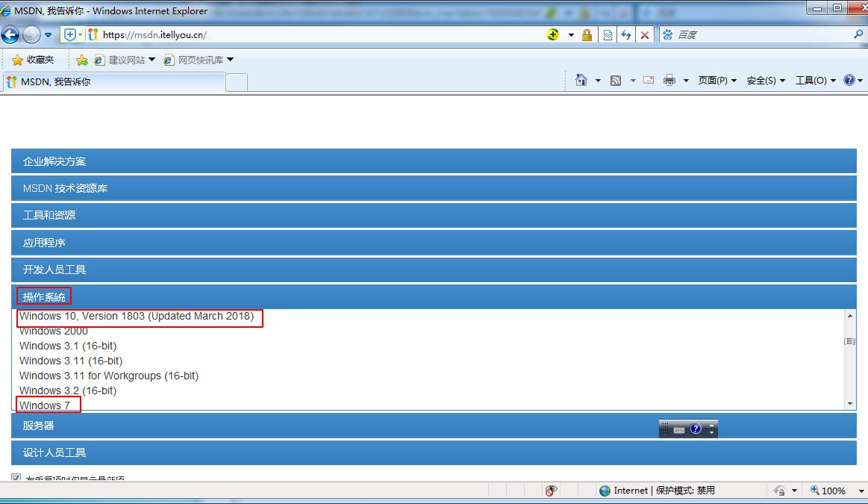Select Windows 3.1 (16-bit) entry

(x=67, y=346)
